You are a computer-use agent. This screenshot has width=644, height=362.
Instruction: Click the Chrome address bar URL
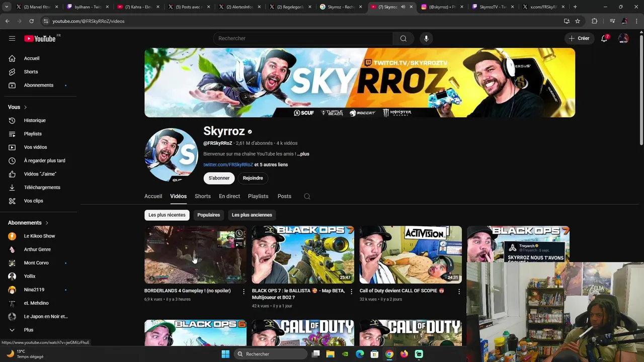[89, 21]
